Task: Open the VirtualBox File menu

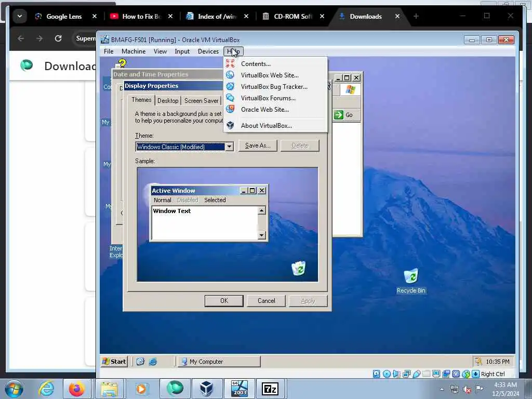Action: click(x=109, y=51)
